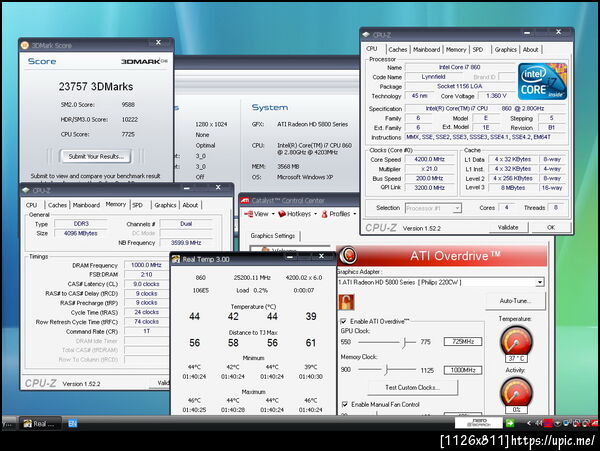
Task: Click OK in Processor CPU-Z window
Action: pyautogui.click(x=551, y=227)
